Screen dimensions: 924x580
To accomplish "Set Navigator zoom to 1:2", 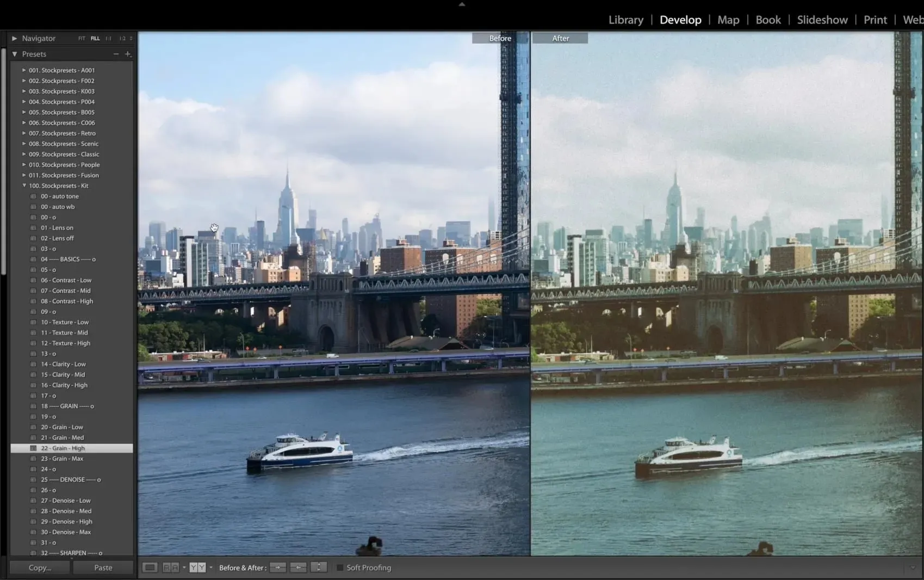I will [122, 39].
